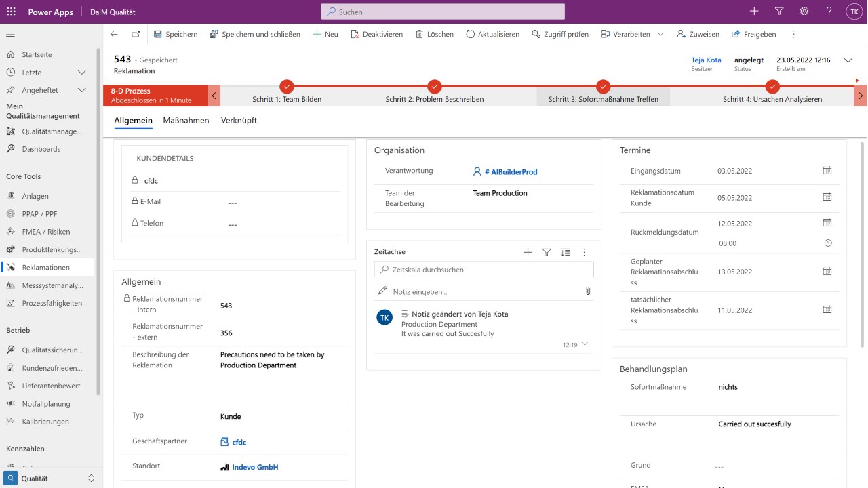Add a timeline record with plus icon
The image size is (868, 488).
tap(528, 252)
